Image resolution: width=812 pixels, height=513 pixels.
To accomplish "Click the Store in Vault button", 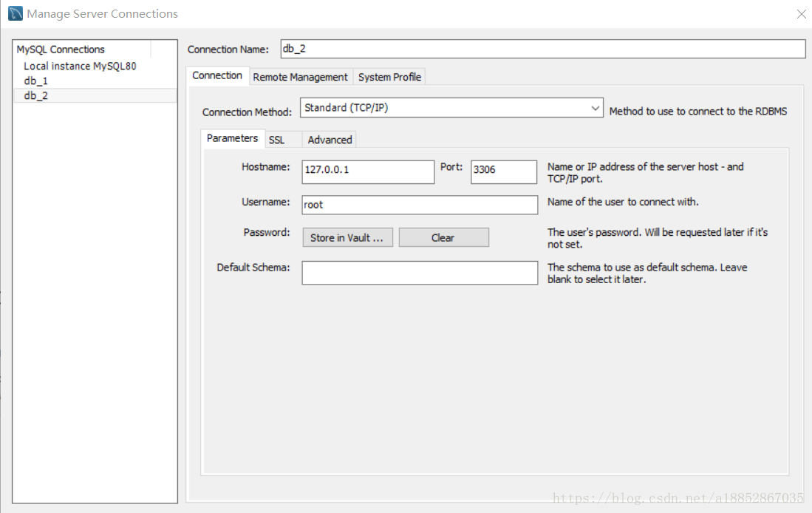I will coord(347,238).
